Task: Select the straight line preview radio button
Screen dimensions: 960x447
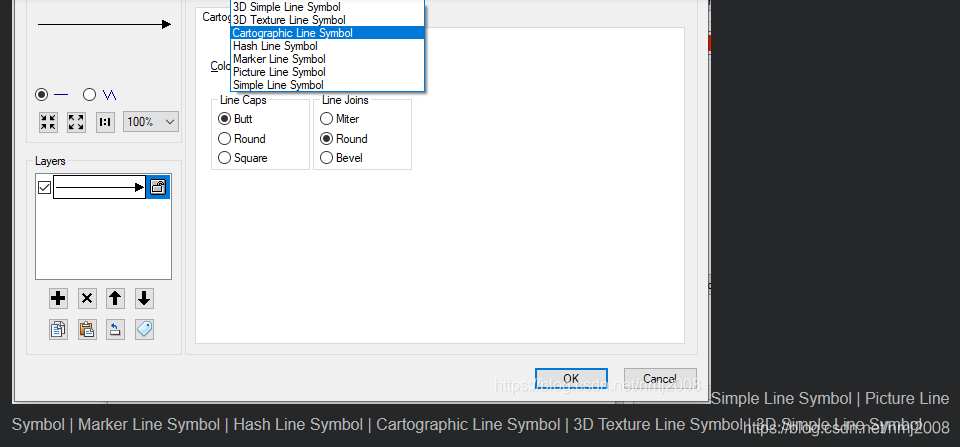Action: pyautogui.click(x=41, y=94)
